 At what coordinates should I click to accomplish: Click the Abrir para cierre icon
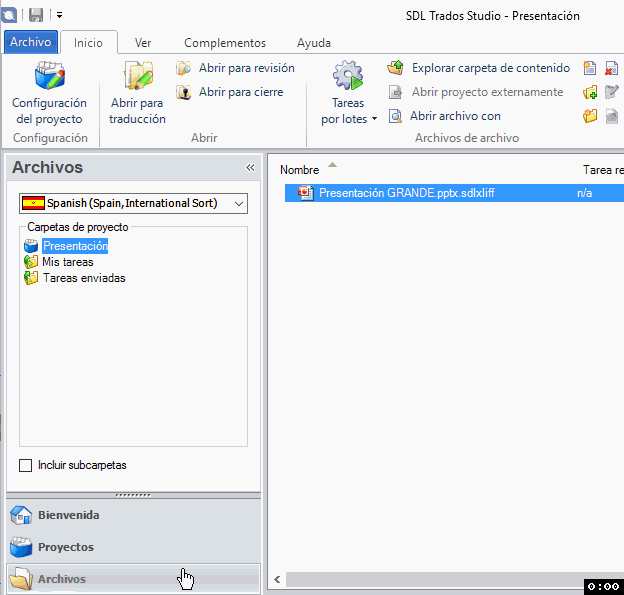(184, 92)
